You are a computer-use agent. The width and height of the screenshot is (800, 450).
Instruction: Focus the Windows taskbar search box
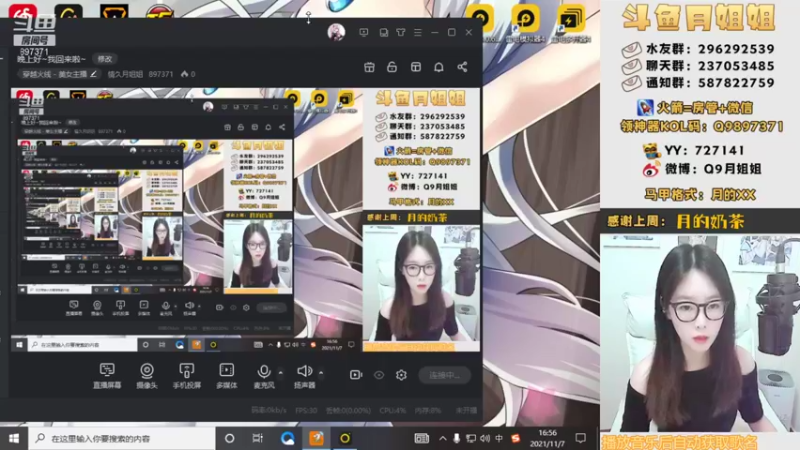tap(121, 438)
